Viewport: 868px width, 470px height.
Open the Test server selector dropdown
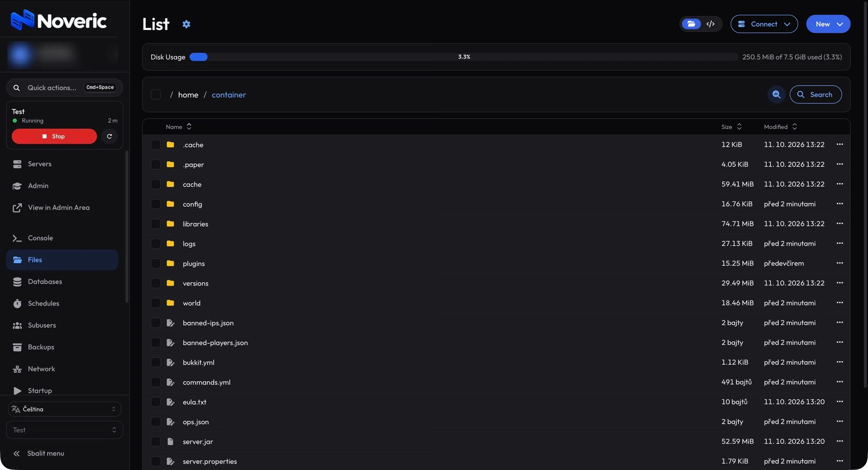coord(65,430)
